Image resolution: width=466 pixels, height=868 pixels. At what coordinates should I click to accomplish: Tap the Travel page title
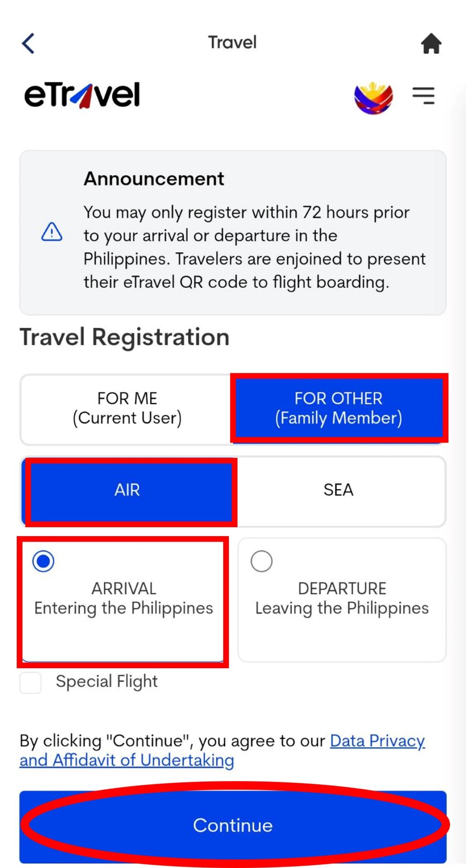coord(232,42)
